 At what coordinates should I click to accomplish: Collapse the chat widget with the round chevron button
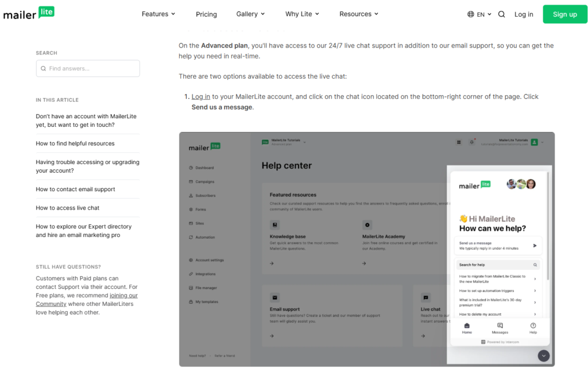pyautogui.click(x=544, y=356)
